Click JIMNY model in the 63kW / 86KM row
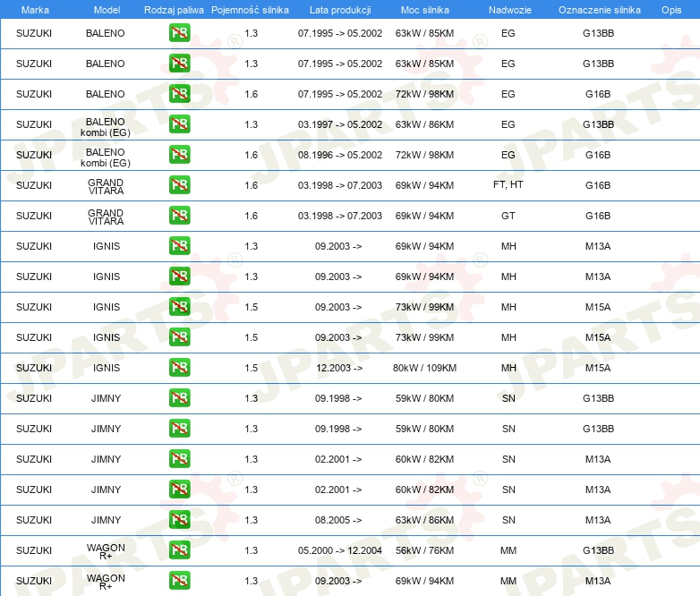Viewport: 700px width, 596px height. point(106,520)
